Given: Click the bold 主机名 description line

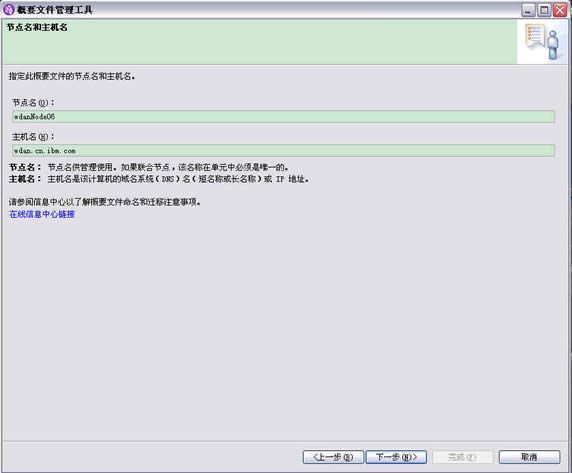Looking at the screenshot, I should [x=159, y=179].
